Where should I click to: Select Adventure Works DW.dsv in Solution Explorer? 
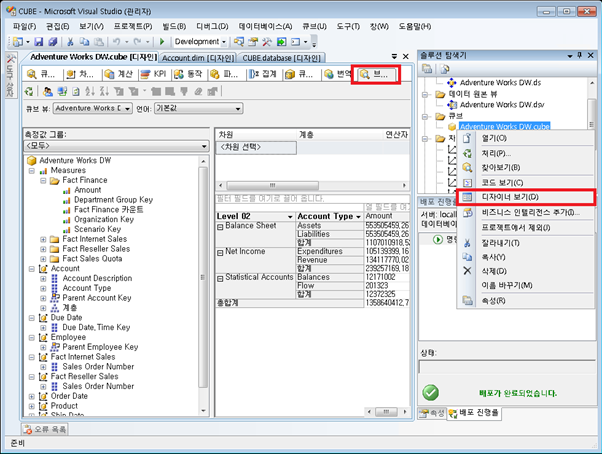pyautogui.click(x=502, y=105)
